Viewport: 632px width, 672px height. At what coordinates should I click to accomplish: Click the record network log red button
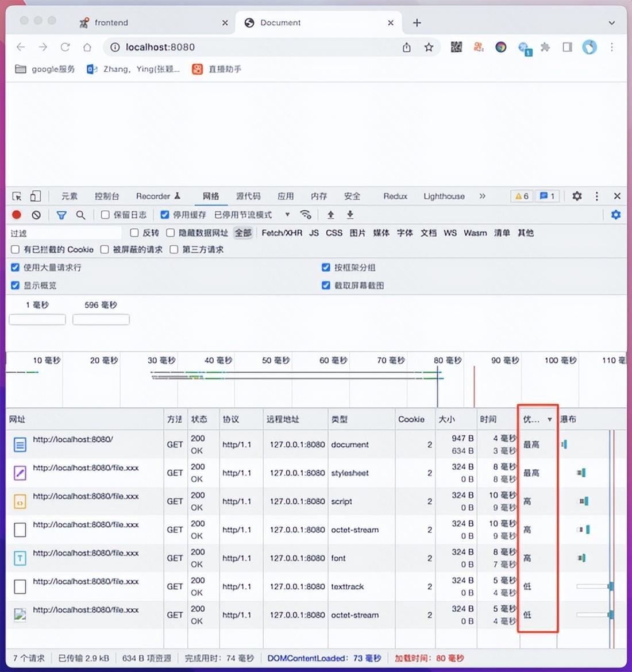click(x=17, y=215)
